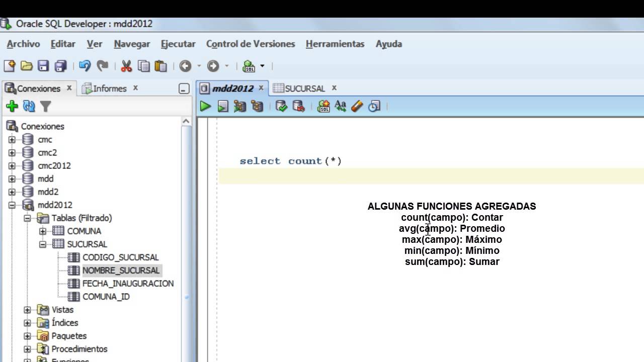Image resolution: width=644 pixels, height=362 pixels.
Task: Open dropdown next to the forward arrow
Action: coord(226,66)
